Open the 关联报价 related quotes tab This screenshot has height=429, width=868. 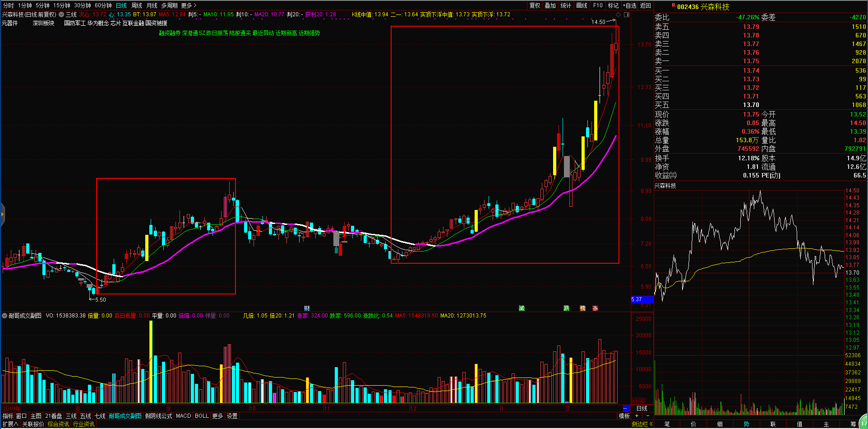click(x=33, y=424)
